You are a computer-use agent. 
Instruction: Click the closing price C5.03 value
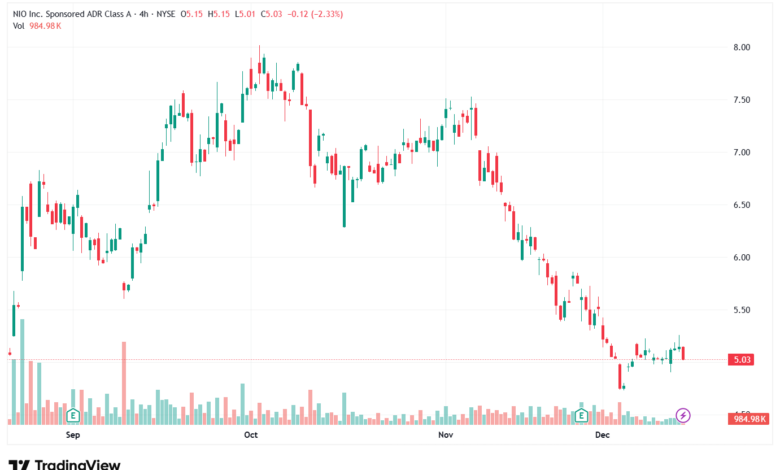coord(272,14)
